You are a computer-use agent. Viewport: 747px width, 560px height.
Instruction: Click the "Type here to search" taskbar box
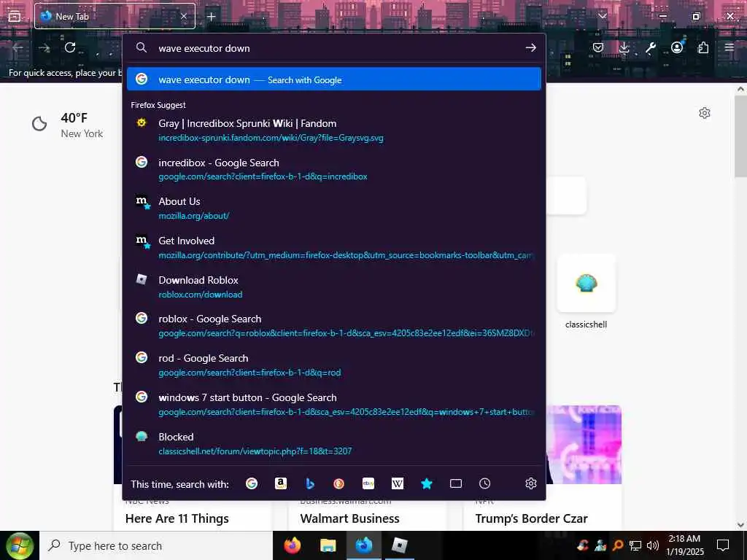pos(156,545)
